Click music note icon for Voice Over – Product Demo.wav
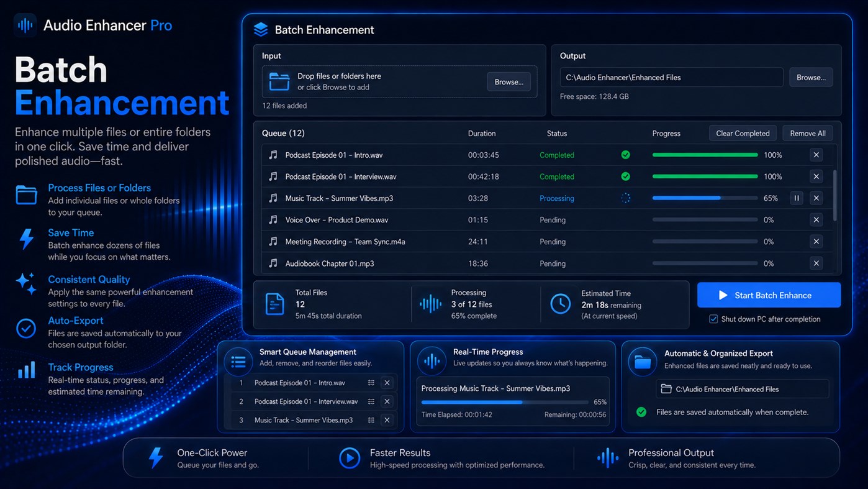Screen dimensions: 868x489 point(273,219)
